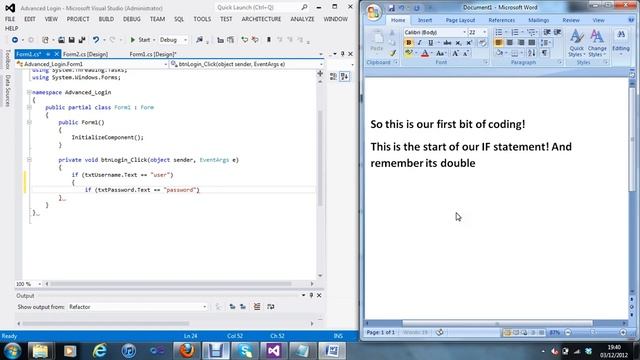Click the Change Case Aa icon
Screen dimensions: 640x360
click(440, 53)
